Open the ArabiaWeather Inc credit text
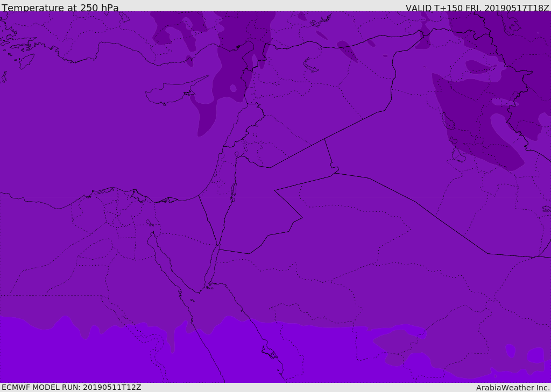Image resolution: width=551 pixels, height=392 pixels. tap(513, 388)
